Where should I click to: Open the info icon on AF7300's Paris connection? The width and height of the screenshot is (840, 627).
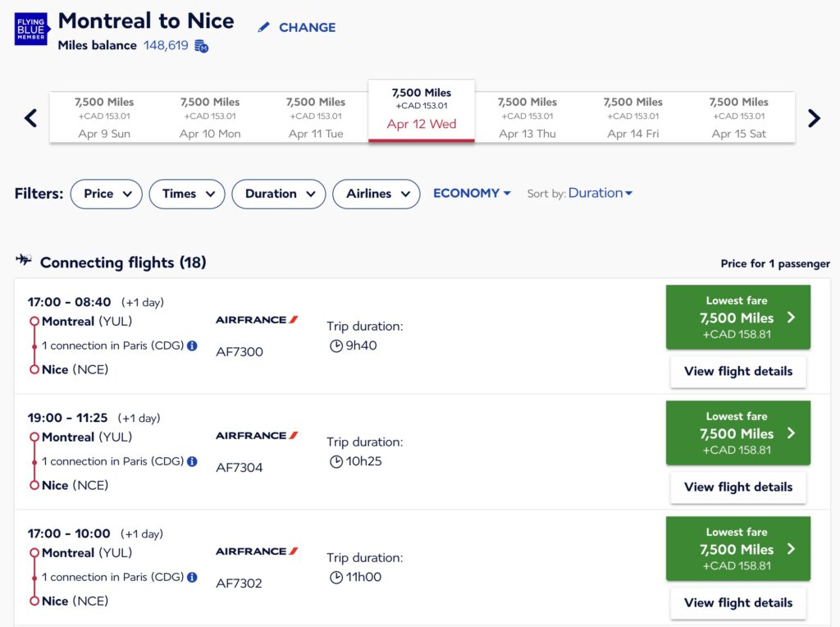coord(191,346)
